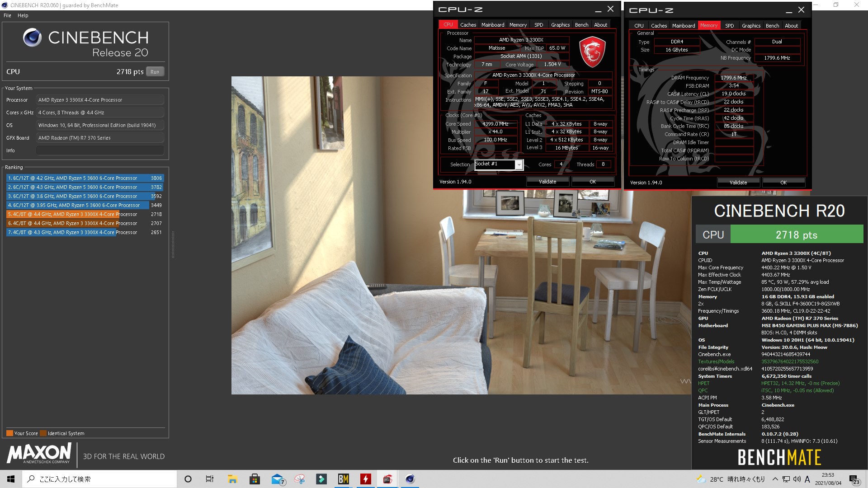Image resolution: width=868 pixels, height=488 pixels.
Task: Select ranking entry 3 scoring 3592
Action: pos(85,196)
